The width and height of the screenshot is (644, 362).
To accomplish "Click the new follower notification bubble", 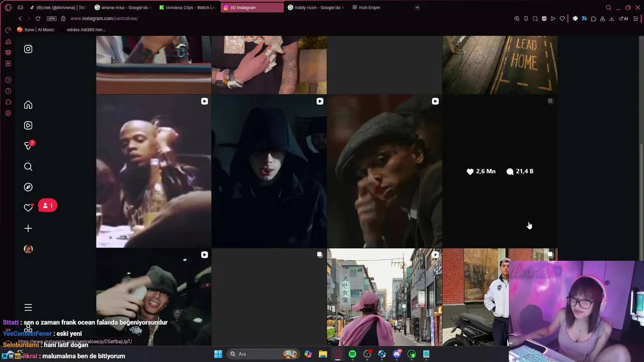I will tap(48, 206).
